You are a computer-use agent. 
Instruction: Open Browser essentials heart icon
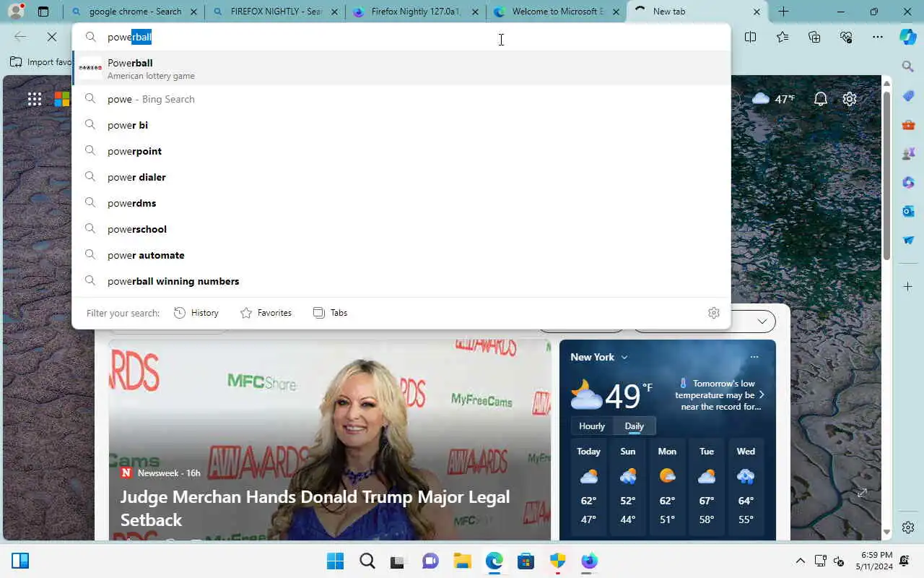click(x=846, y=37)
